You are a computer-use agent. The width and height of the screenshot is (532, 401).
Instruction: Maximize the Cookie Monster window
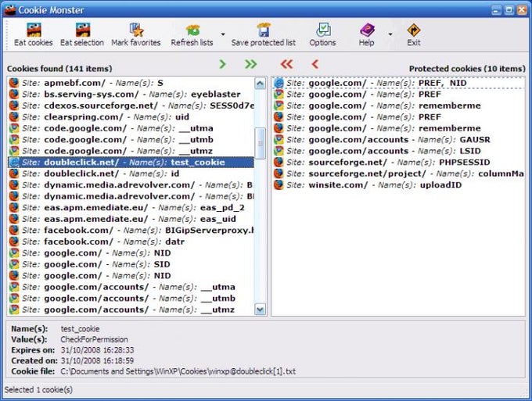click(x=509, y=10)
